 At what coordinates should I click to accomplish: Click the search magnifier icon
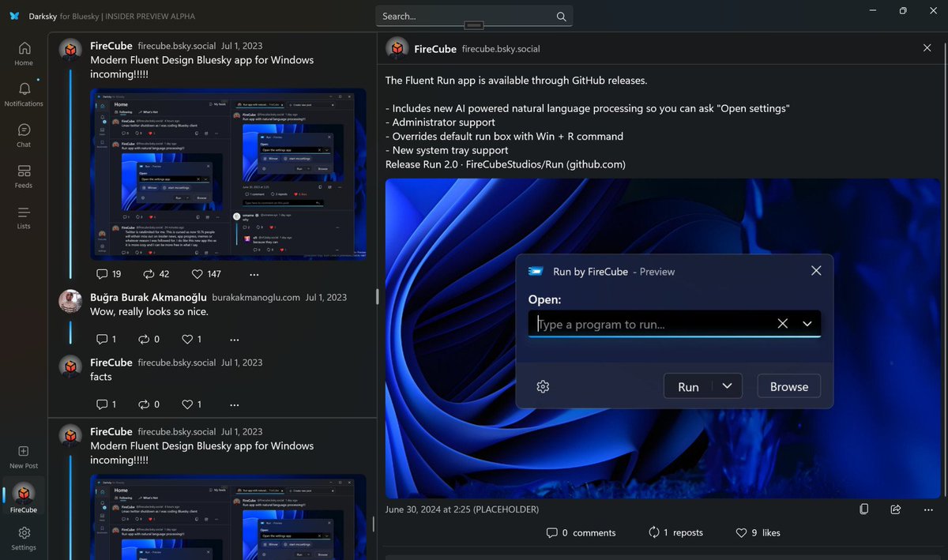coord(562,16)
